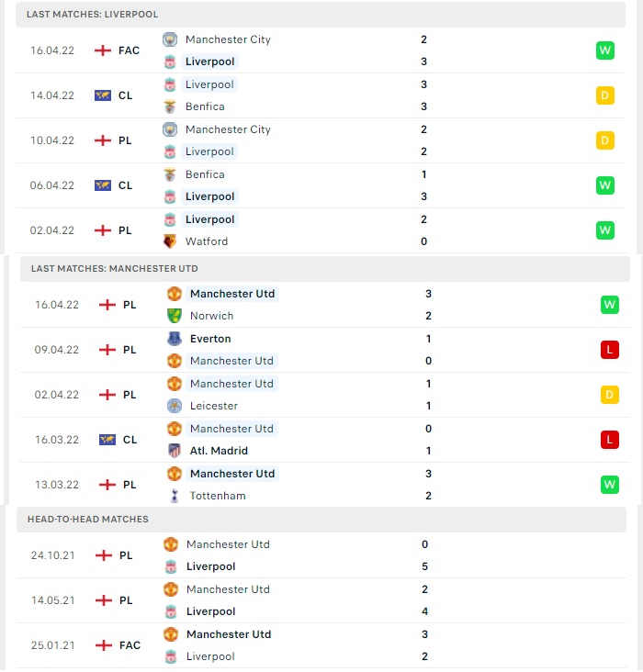Click the Benfica crest in the 06.04.22 match
Image resolution: width=643 pixels, height=672 pixels.
(x=170, y=174)
